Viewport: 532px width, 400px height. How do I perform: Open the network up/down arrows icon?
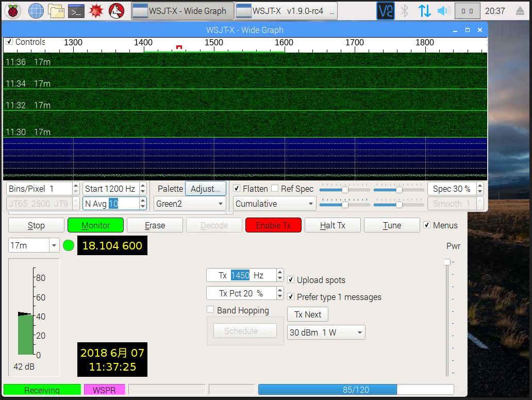tap(424, 11)
